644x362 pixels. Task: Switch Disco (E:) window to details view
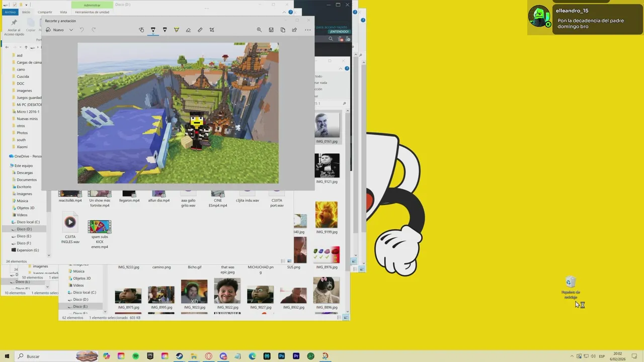(x=339, y=318)
